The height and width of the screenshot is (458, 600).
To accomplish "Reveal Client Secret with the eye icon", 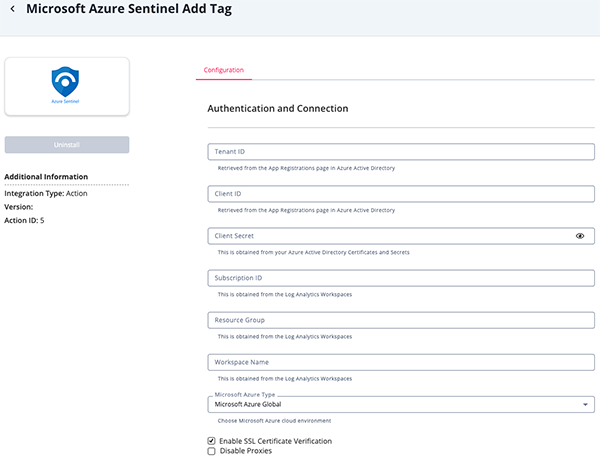I will [x=580, y=236].
